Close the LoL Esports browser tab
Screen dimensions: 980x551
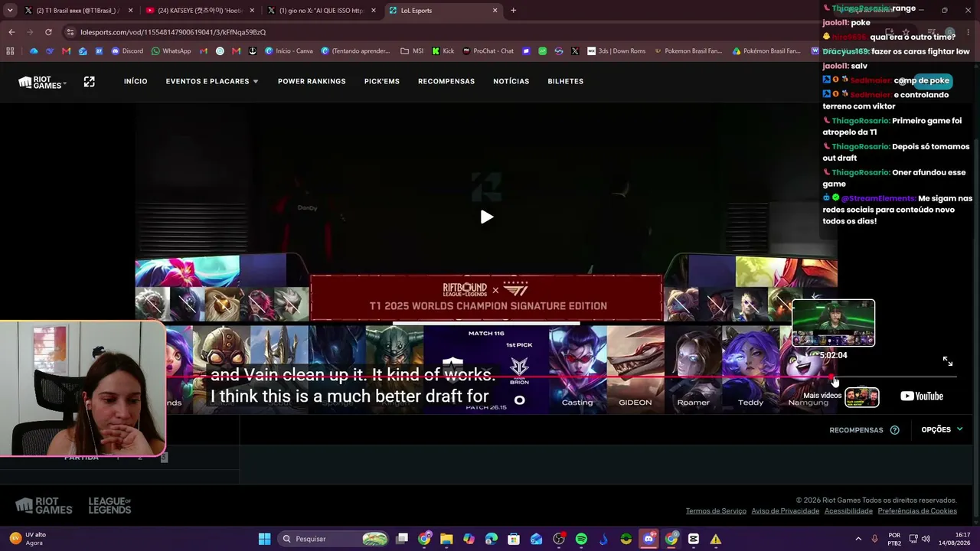(495, 11)
